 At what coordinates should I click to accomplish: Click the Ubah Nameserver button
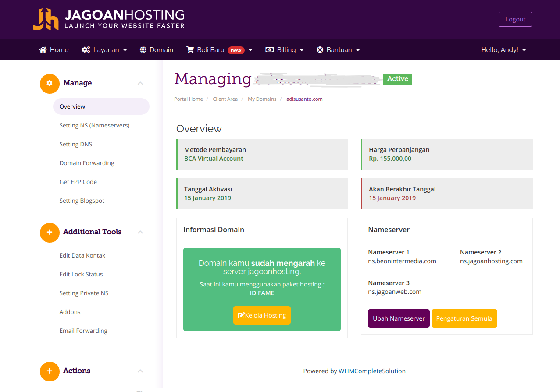[x=399, y=318]
